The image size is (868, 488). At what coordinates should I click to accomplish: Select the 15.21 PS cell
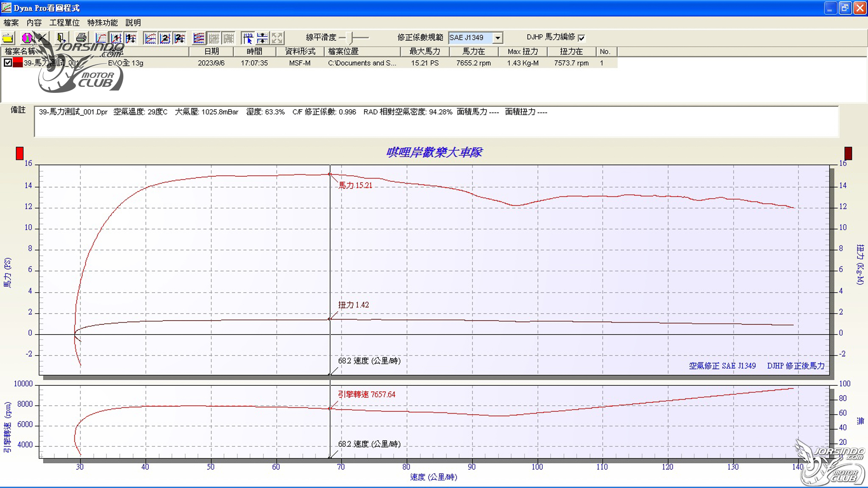425,63
